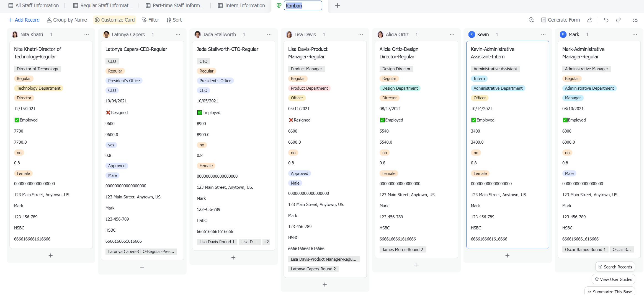The image size is (644, 295).
Task: Open the Nita Khatri column's more options menu
Action: [x=87, y=35]
